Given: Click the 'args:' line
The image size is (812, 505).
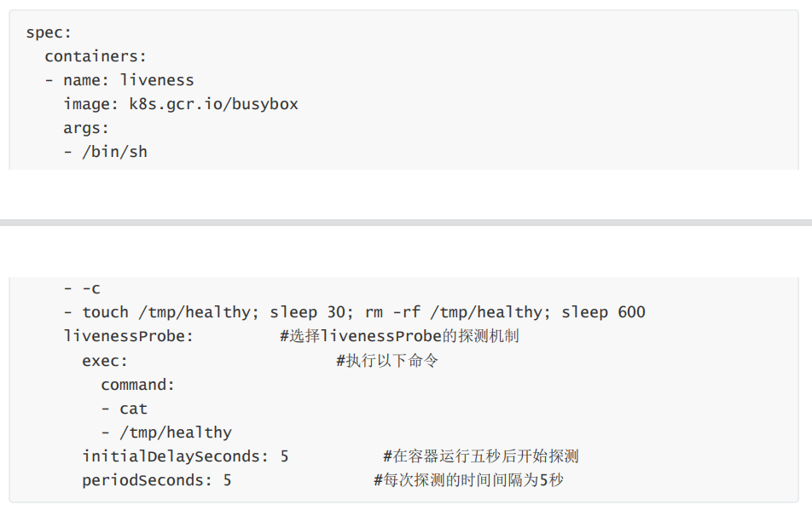Looking at the screenshot, I should click(x=86, y=128).
